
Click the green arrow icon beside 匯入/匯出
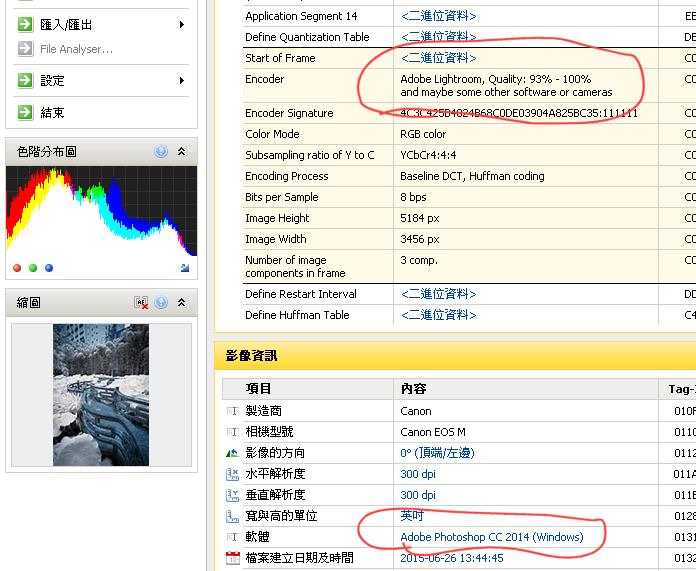click(x=25, y=24)
